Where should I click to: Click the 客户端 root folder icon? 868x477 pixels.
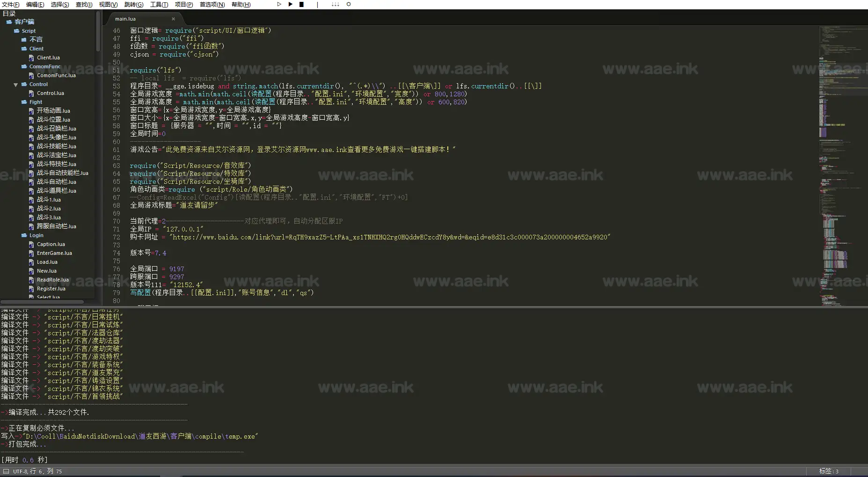[x=9, y=22]
